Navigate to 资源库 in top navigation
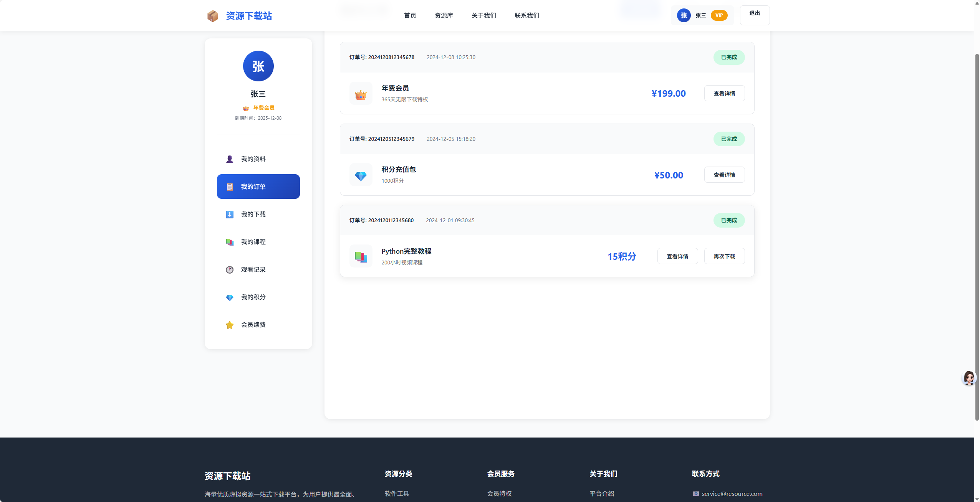 [444, 15]
